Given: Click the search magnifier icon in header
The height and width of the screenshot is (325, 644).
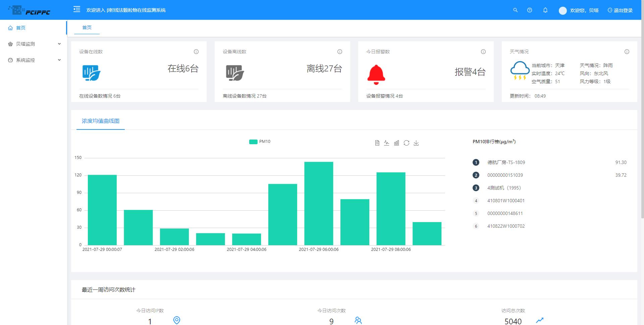Looking at the screenshot, I should (516, 10).
